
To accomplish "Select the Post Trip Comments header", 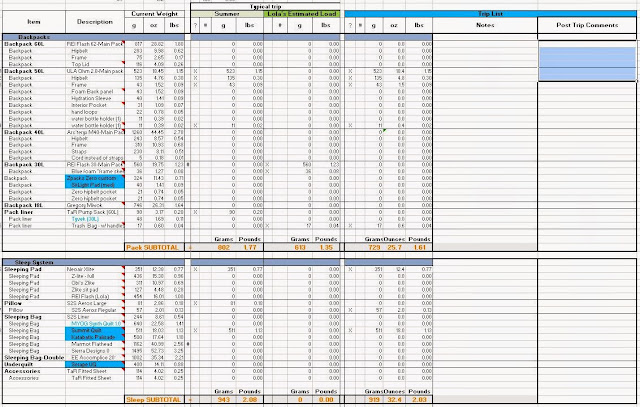I will point(587,25).
